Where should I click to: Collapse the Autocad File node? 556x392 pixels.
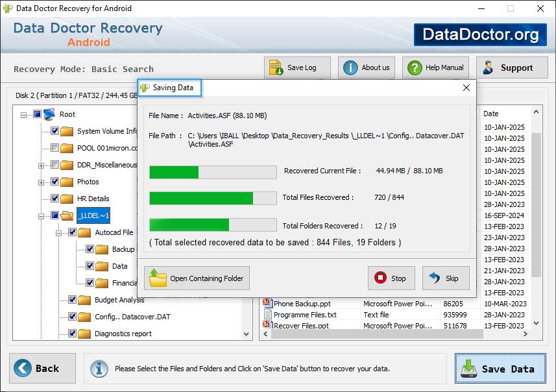[59, 233]
